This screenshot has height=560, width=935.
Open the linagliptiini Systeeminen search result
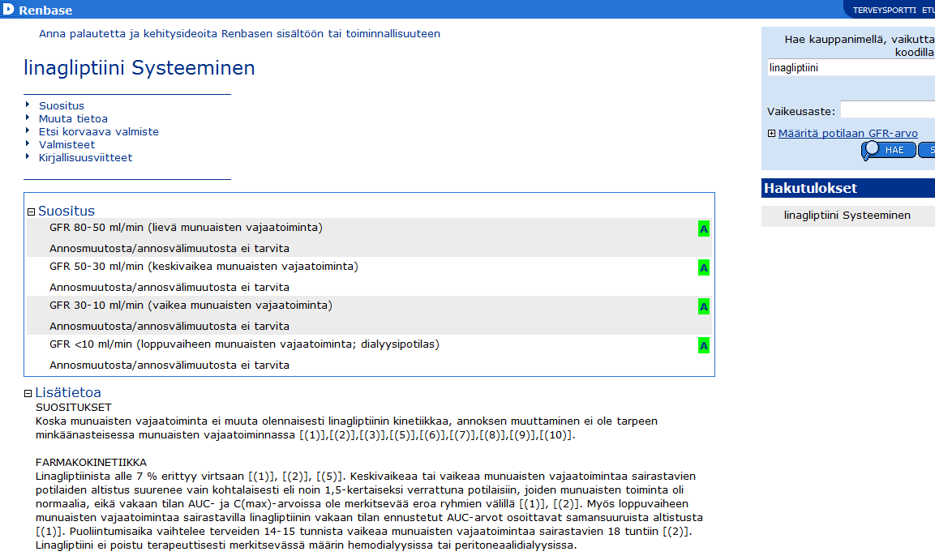[x=847, y=215]
